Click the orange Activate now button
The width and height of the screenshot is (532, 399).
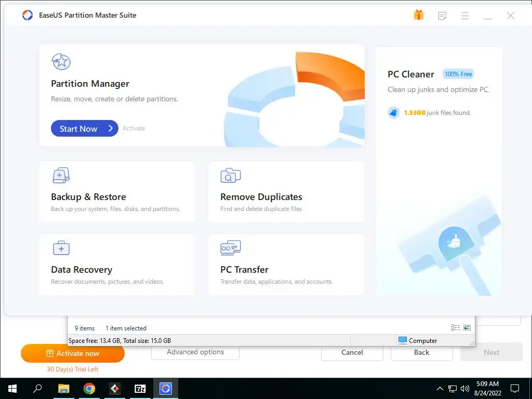point(73,353)
